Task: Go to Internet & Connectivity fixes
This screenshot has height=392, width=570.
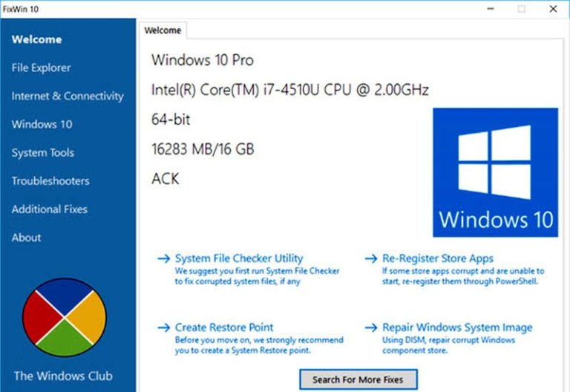Action: pyautogui.click(x=68, y=96)
